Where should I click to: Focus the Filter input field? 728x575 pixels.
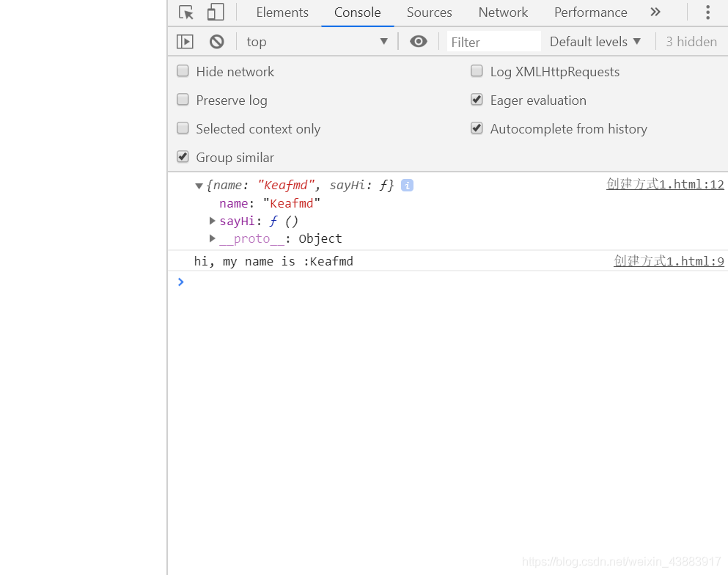(x=494, y=42)
